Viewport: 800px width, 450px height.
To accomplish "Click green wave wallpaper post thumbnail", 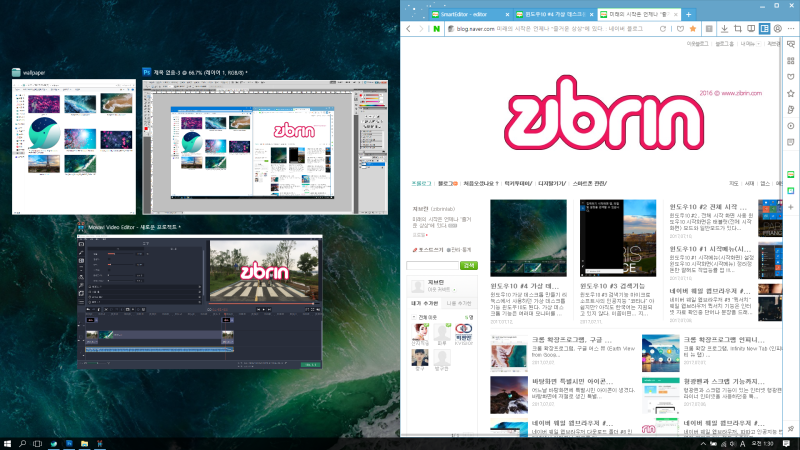I will [x=528, y=238].
